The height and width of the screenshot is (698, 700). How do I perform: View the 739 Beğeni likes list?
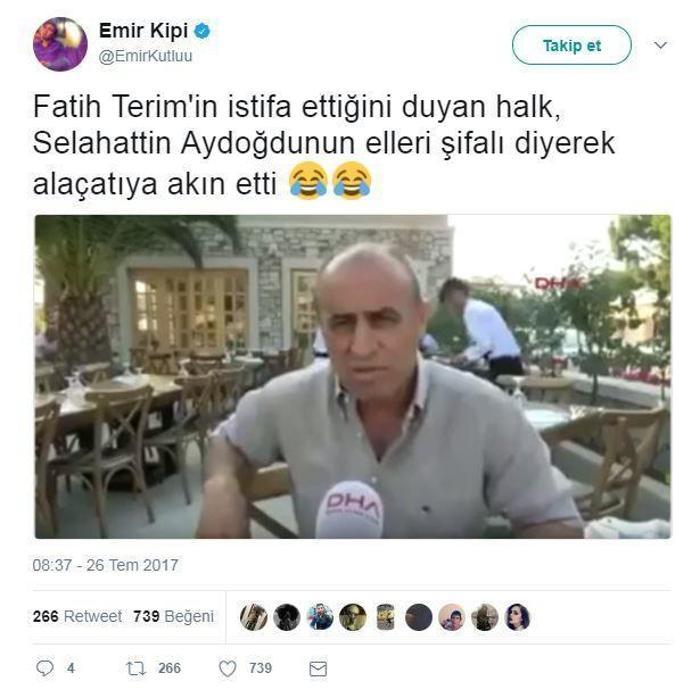(173, 616)
